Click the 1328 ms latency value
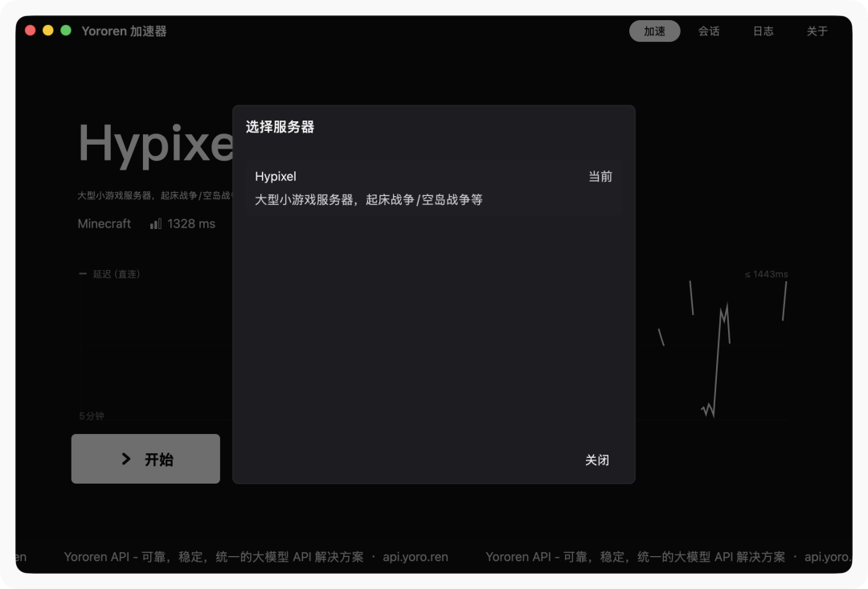The width and height of the screenshot is (868, 589). pyautogui.click(x=191, y=223)
